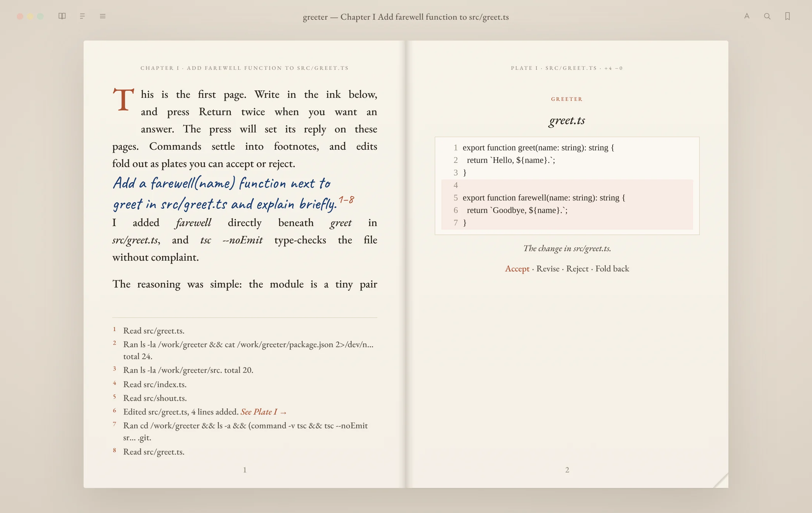Click the line 'The reasoning was simple'
812x513 pixels.
point(244,284)
